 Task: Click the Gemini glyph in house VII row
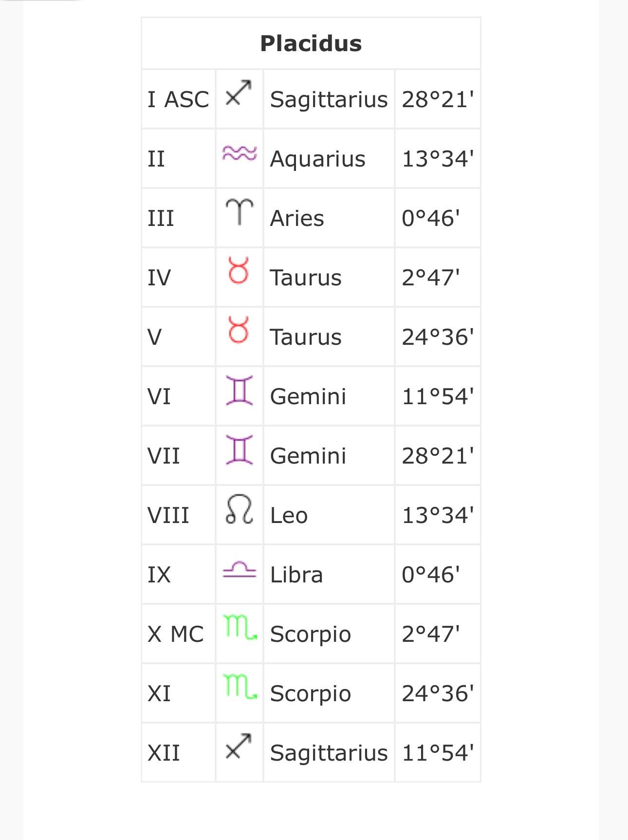tap(239, 449)
